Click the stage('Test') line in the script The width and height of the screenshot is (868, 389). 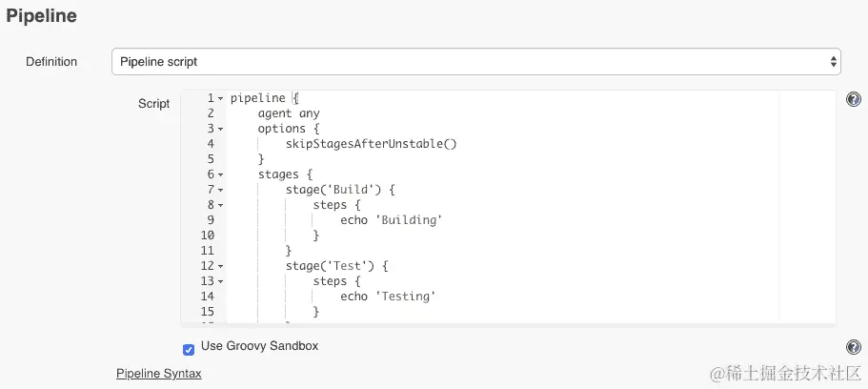pos(337,266)
